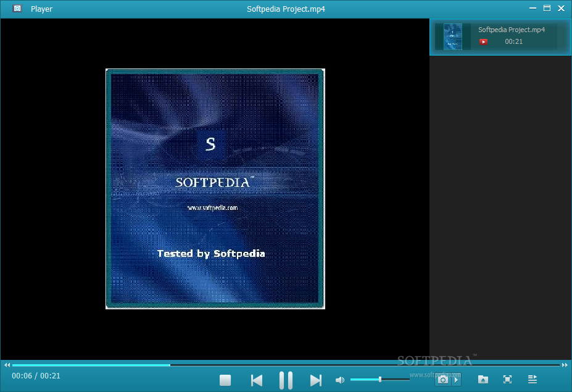
Task: Switch to full screen mode
Action: coord(507,380)
